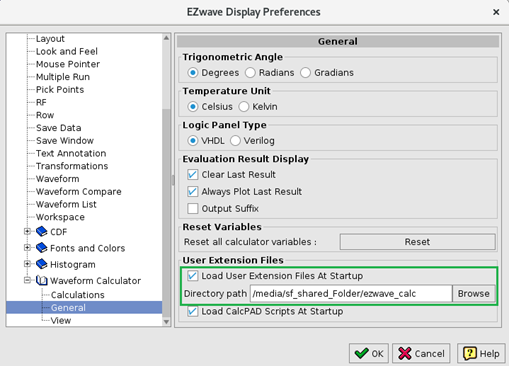Expand the CDF tree node
Image resolution: width=509 pixels, height=367 pixels.
(x=27, y=231)
